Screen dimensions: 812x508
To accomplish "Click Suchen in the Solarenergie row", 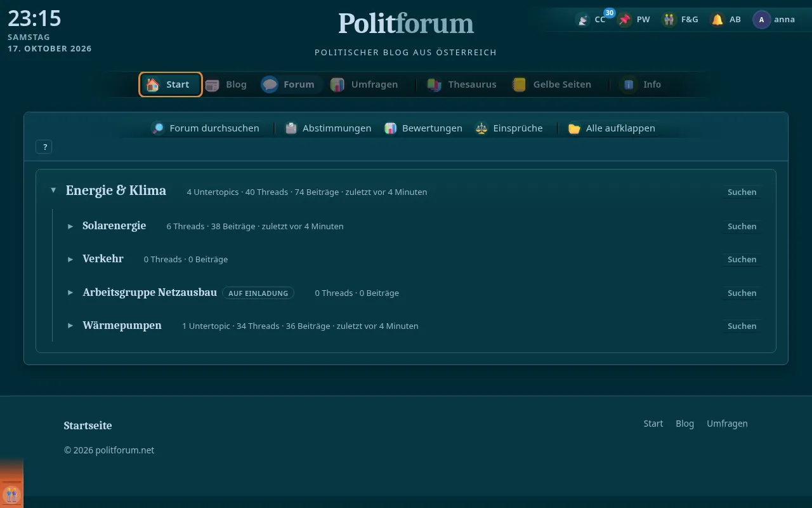I will pos(742,226).
